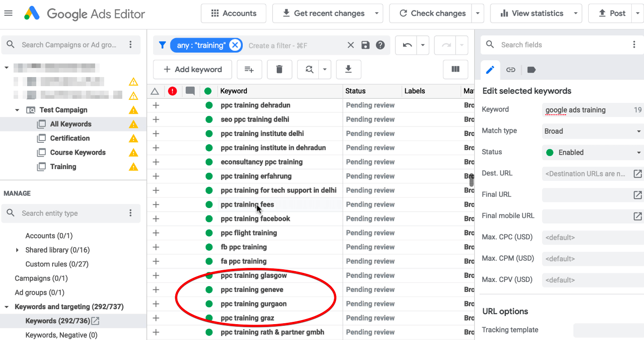Image resolution: width=644 pixels, height=340 pixels.
Task: Click the filter funnel icon
Action: tap(162, 45)
